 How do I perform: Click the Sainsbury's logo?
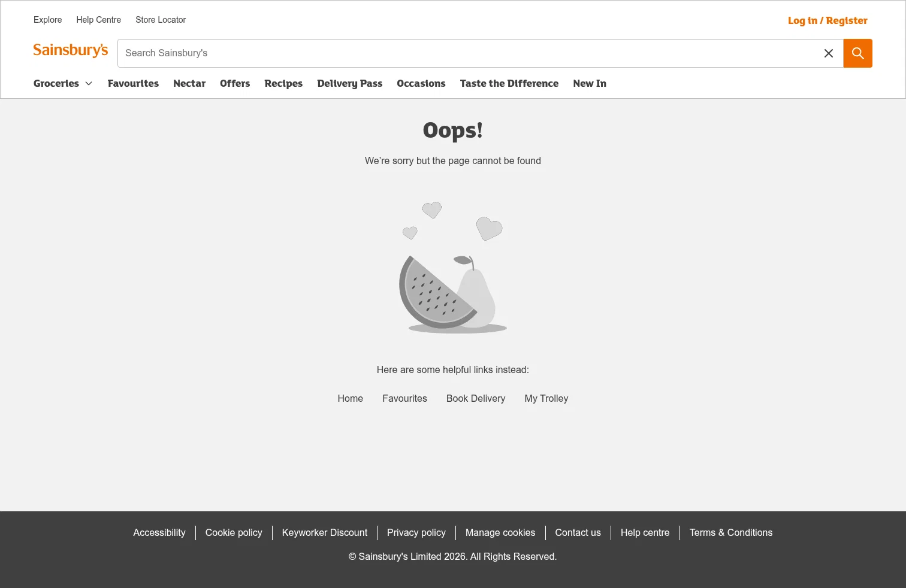click(x=71, y=50)
